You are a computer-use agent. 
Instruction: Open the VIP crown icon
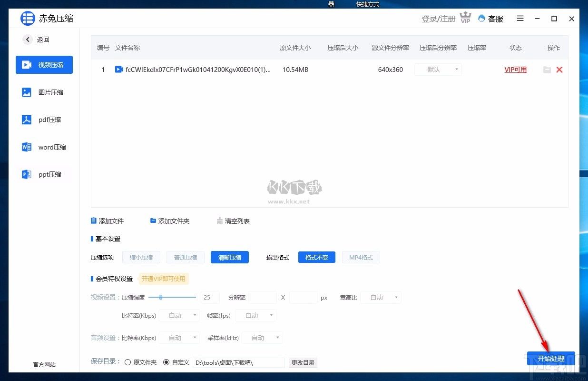pyautogui.click(x=465, y=17)
